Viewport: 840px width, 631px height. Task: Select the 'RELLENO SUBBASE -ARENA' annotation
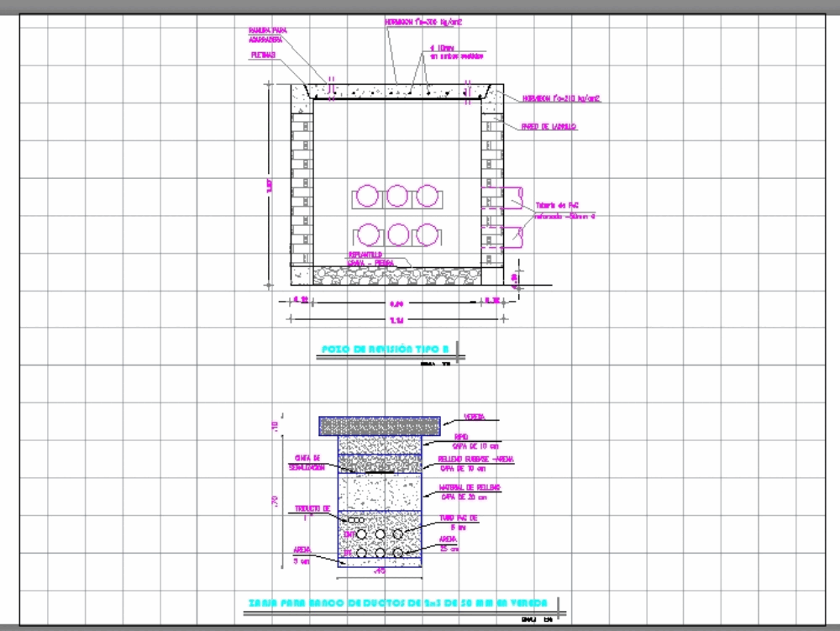point(475,460)
